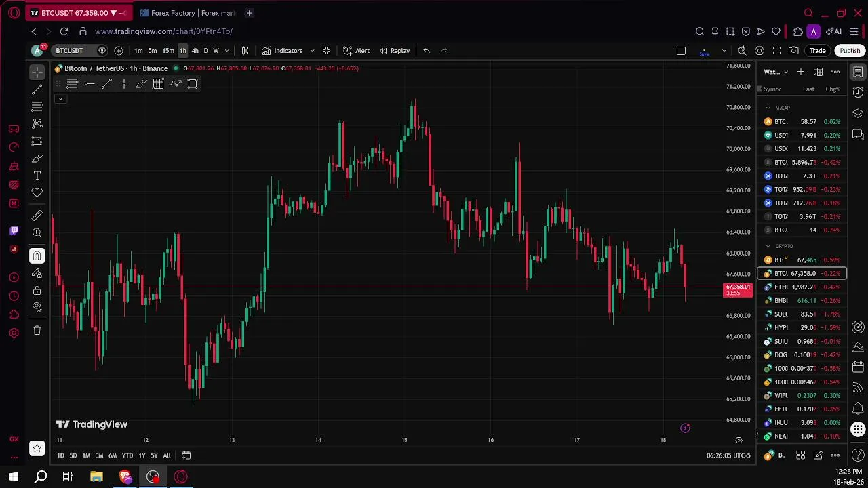
Task: Select the crosshair cursor tool
Action: (x=37, y=72)
